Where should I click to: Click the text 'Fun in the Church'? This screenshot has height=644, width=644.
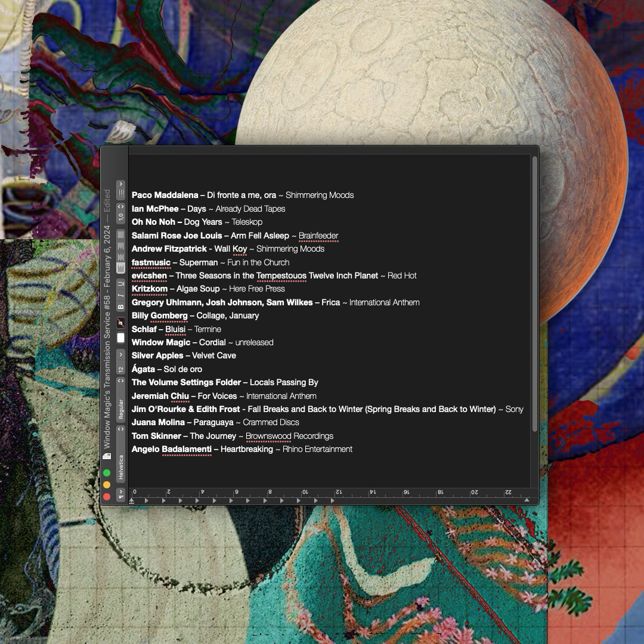point(258,262)
